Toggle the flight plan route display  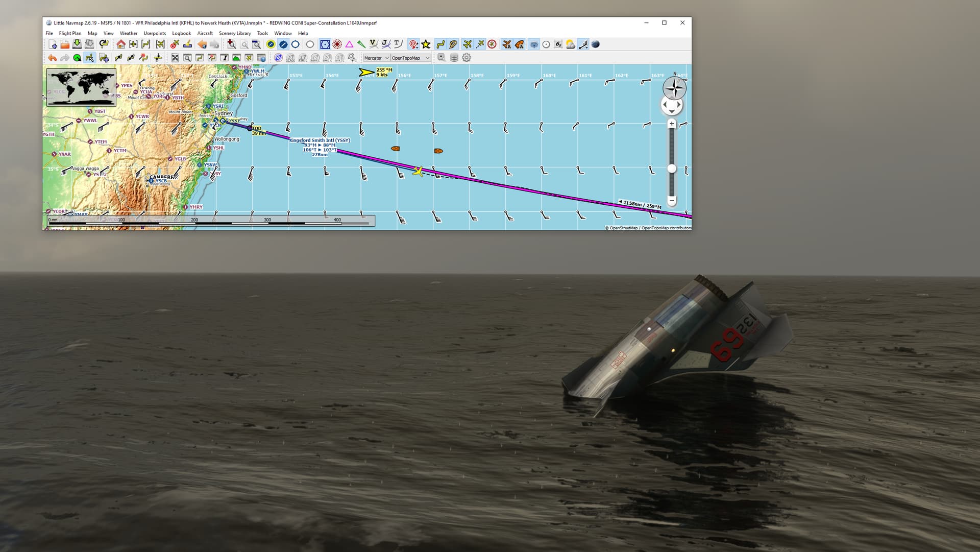(440, 44)
